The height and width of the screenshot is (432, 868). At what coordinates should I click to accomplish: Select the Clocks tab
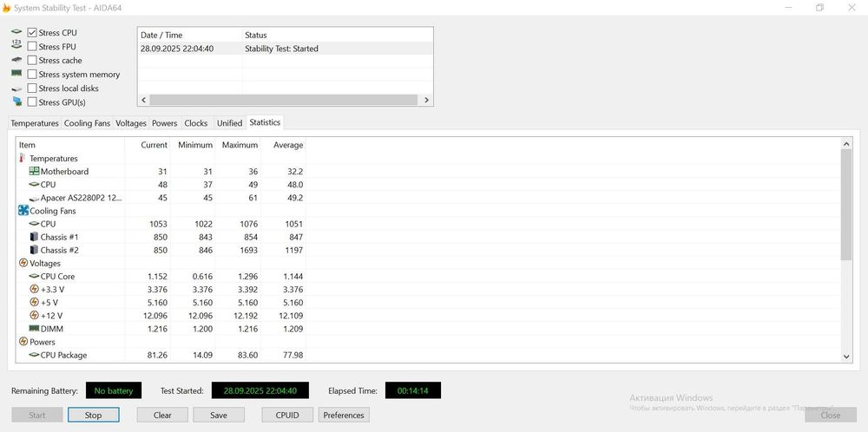196,123
